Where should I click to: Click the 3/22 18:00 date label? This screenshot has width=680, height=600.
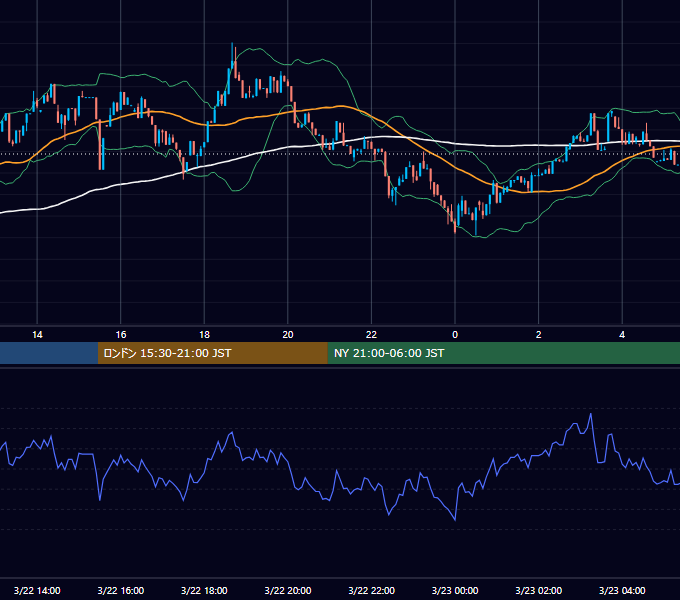click(x=204, y=590)
